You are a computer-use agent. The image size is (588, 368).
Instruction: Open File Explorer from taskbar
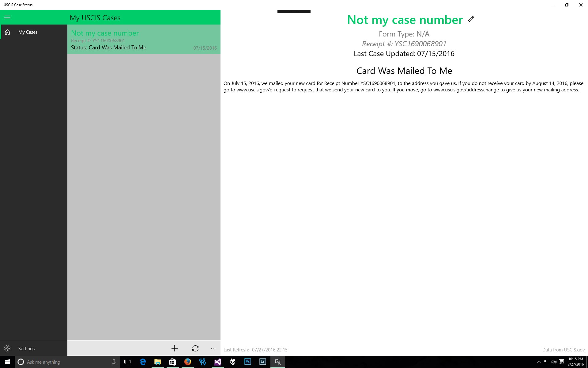pos(157,362)
